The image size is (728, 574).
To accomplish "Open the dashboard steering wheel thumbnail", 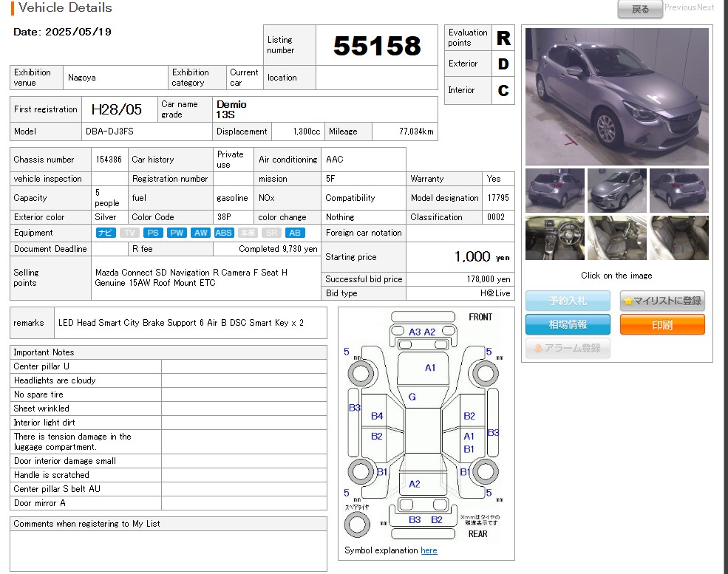I will (x=555, y=238).
